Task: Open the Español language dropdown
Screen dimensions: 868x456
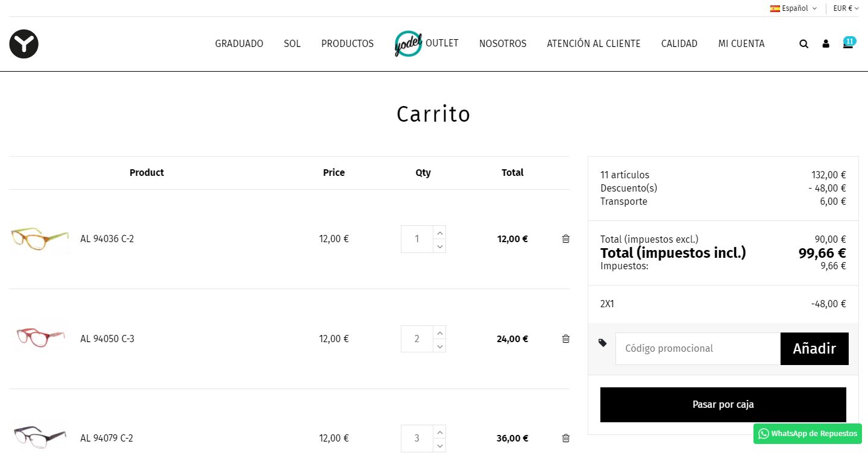Action: click(x=793, y=8)
